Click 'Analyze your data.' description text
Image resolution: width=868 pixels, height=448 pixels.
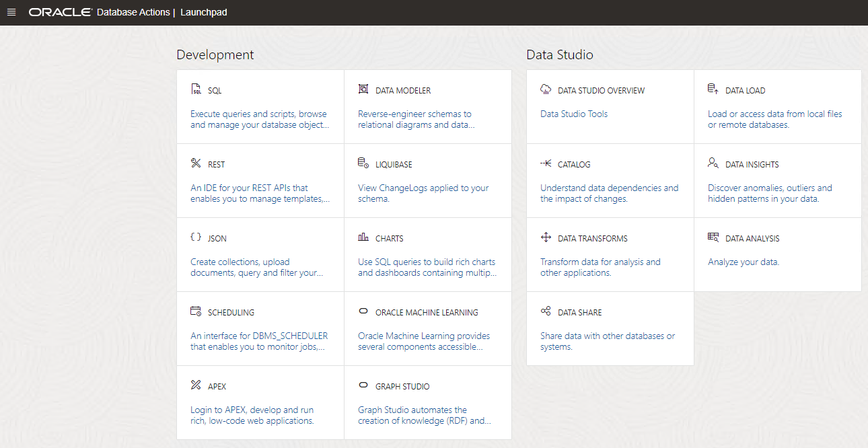tap(744, 262)
